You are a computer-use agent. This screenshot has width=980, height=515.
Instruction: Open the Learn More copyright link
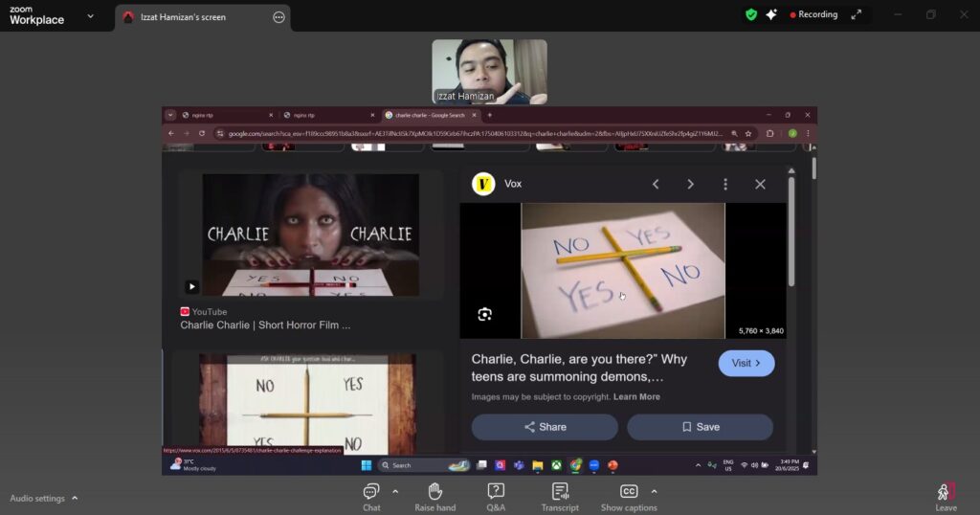(636, 397)
